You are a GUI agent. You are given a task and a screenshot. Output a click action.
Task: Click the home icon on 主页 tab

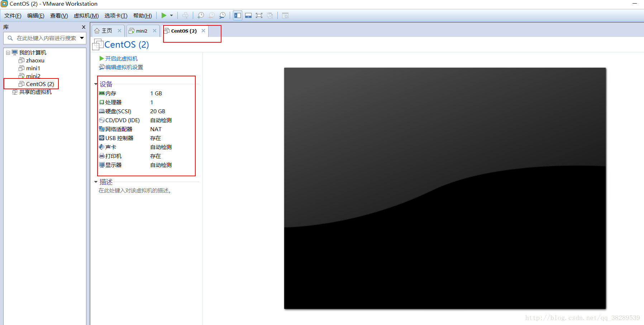(97, 31)
